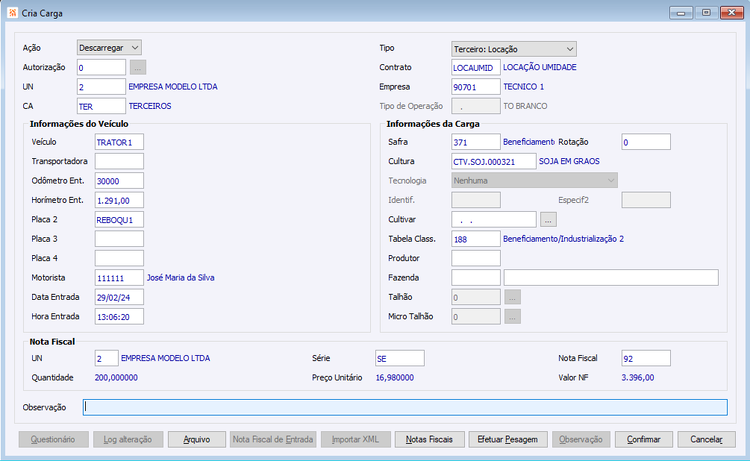The height and width of the screenshot is (461, 750).
Task: Click the wide Fazenda description field
Action: point(611,277)
